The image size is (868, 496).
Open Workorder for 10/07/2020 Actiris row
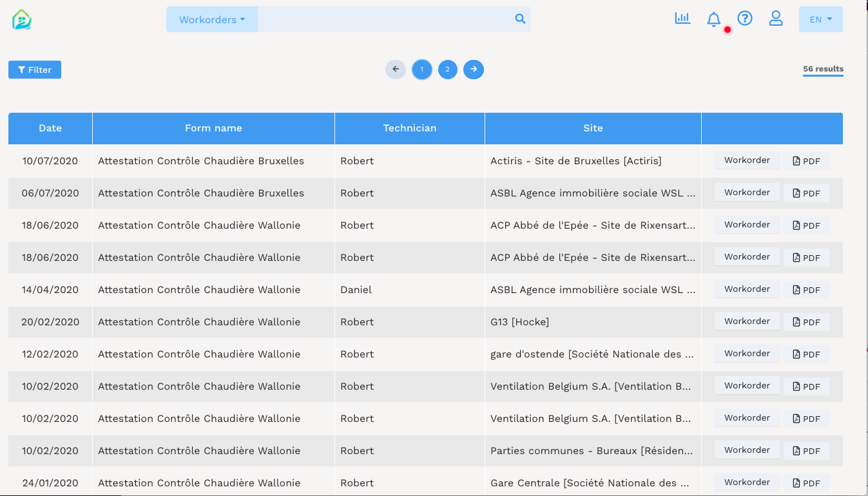747,160
